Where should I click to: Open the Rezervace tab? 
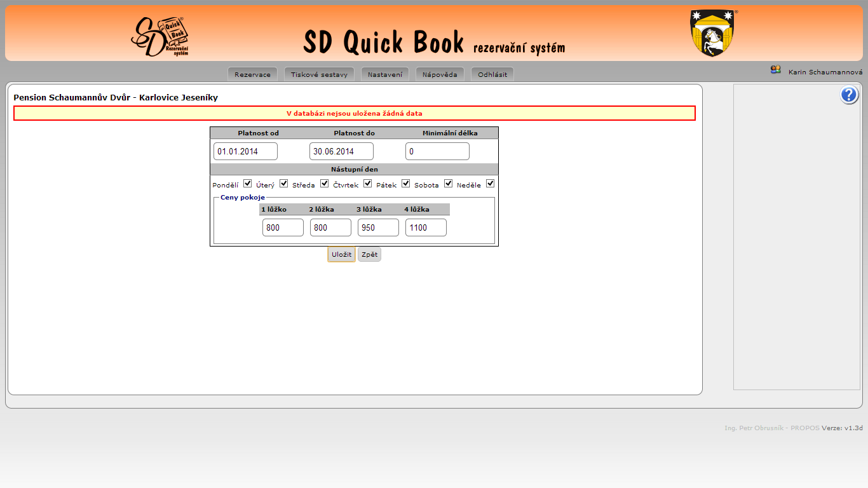252,74
